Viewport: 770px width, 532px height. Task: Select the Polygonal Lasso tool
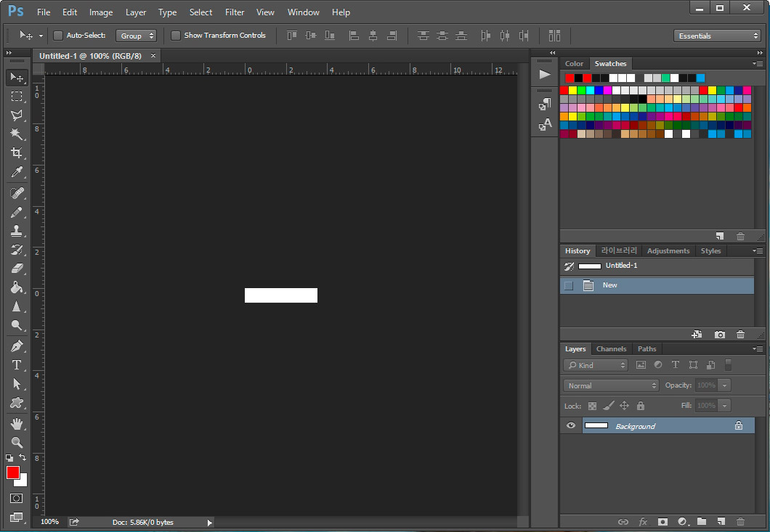click(17, 115)
